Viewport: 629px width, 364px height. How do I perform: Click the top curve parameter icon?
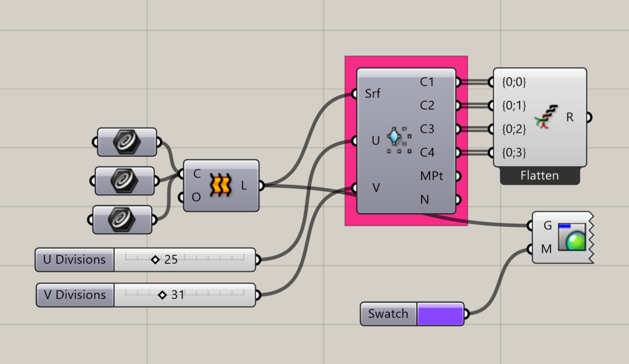(127, 142)
